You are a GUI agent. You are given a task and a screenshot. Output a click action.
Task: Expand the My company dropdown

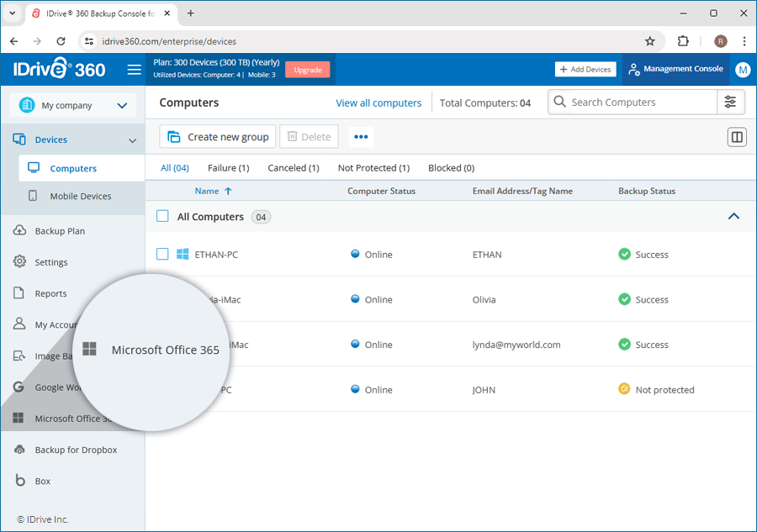(73, 105)
